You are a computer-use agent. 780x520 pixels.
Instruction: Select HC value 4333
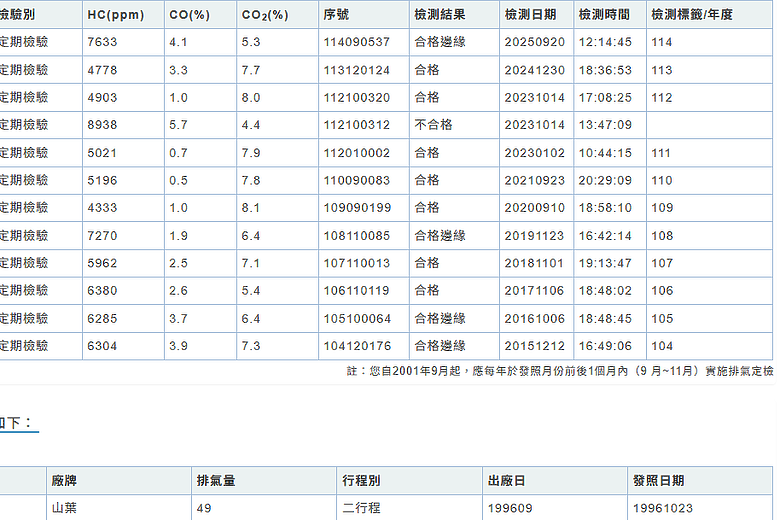click(102, 208)
